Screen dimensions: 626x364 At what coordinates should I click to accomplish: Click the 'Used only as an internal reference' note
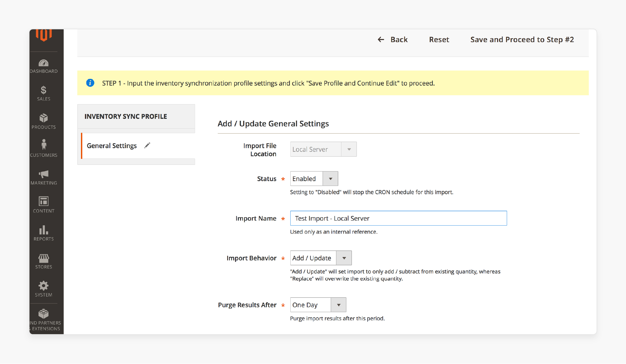coord(334,232)
